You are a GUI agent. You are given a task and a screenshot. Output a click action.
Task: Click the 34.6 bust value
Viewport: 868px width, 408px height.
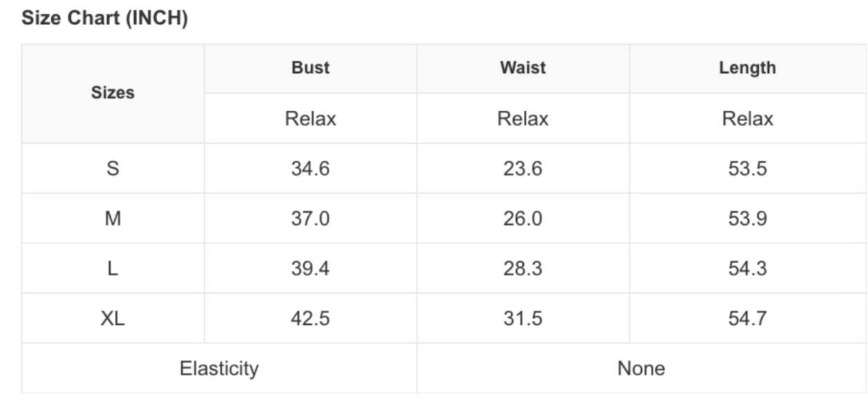tap(310, 168)
